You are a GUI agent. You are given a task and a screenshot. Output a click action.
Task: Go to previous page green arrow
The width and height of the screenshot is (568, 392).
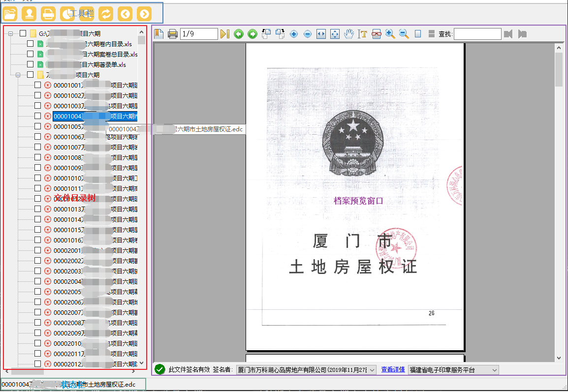click(238, 34)
